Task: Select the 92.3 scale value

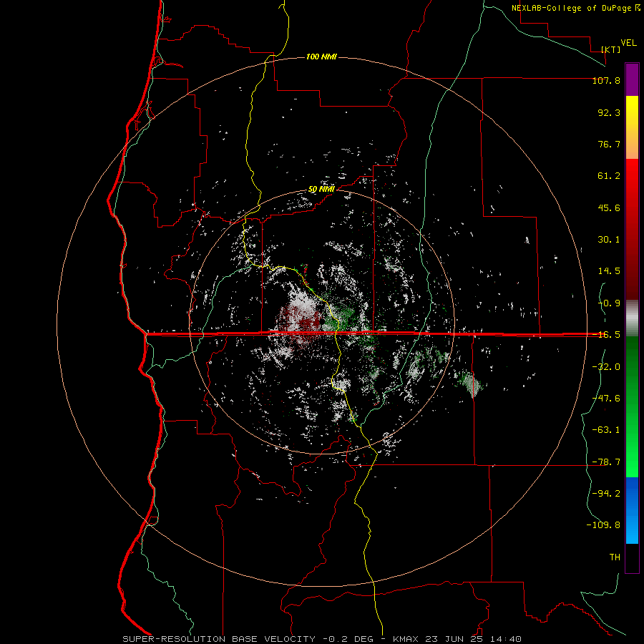Action: tap(609, 112)
